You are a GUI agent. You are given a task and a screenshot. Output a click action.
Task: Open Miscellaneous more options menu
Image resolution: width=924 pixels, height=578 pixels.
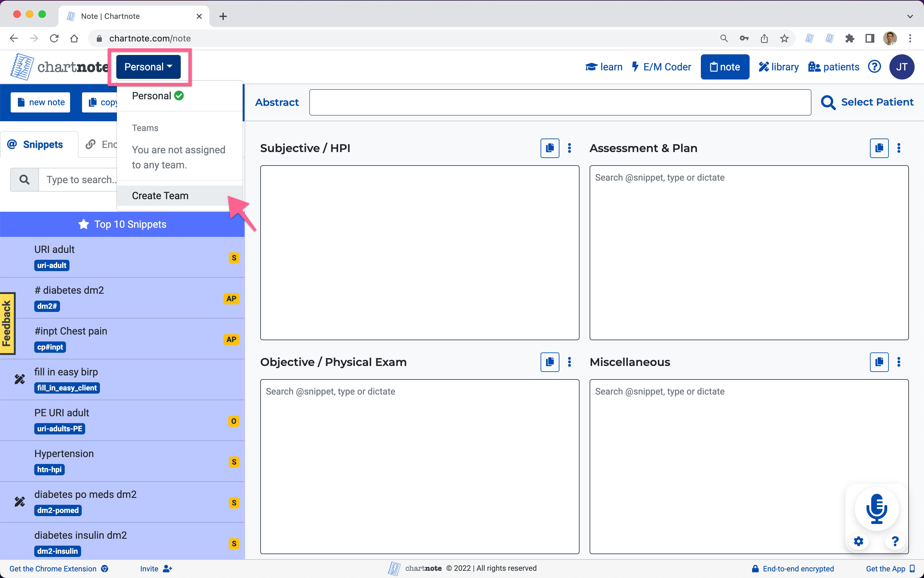[899, 362]
